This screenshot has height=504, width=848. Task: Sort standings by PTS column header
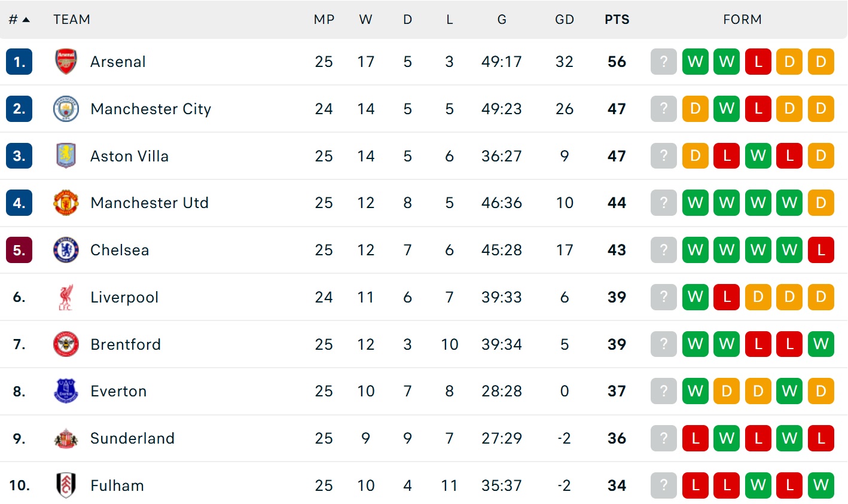pos(617,20)
